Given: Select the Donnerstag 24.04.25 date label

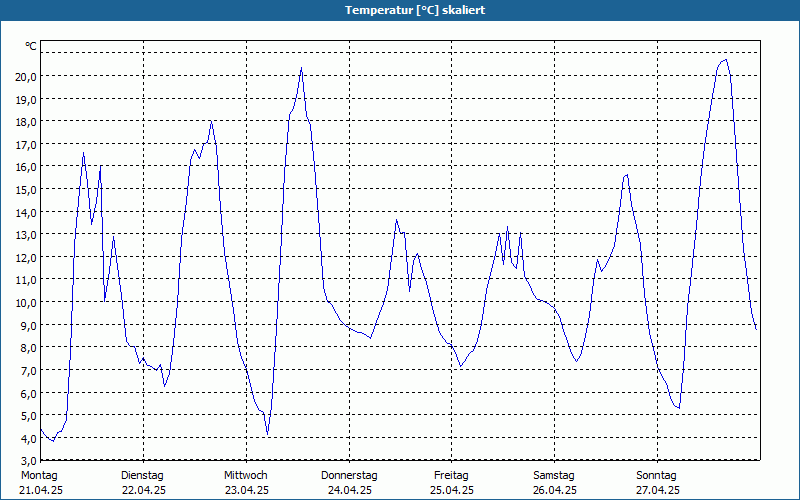Looking at the screenshot, I should click(349, 483).
